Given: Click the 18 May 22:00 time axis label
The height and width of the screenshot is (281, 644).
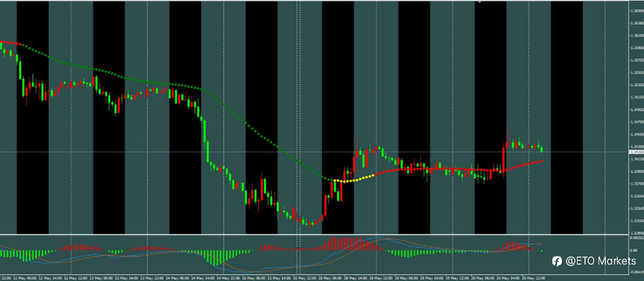Looking at the screenshot, I should point(381,278).
